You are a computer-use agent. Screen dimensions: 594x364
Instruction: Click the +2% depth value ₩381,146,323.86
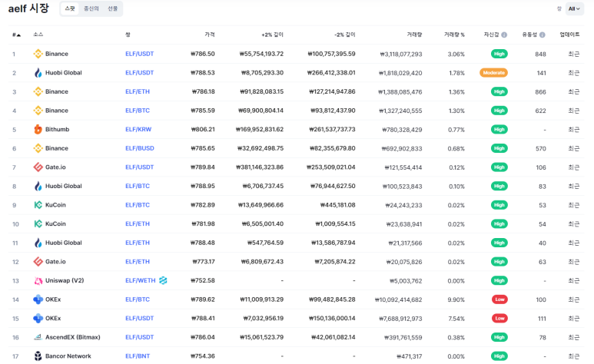coord(260,167)
